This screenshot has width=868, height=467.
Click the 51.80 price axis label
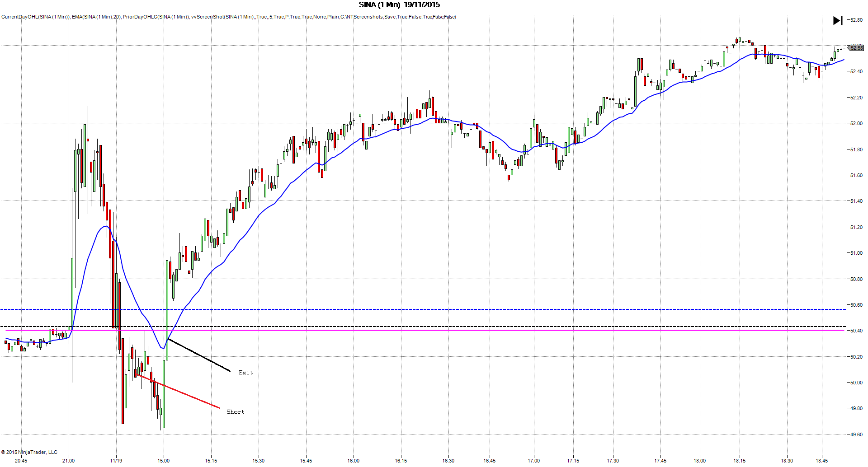[x=856, y=149]
